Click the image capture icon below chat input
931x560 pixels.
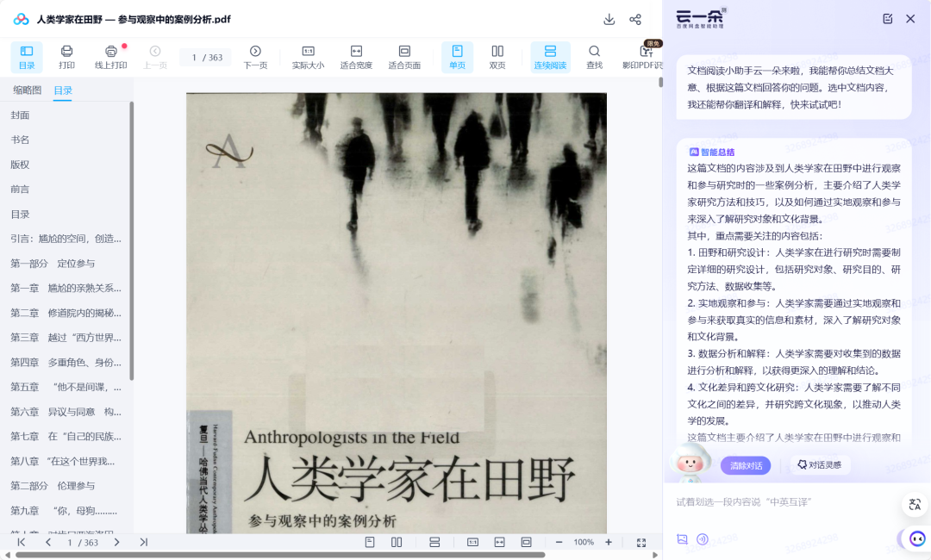[x=682, y=538]
